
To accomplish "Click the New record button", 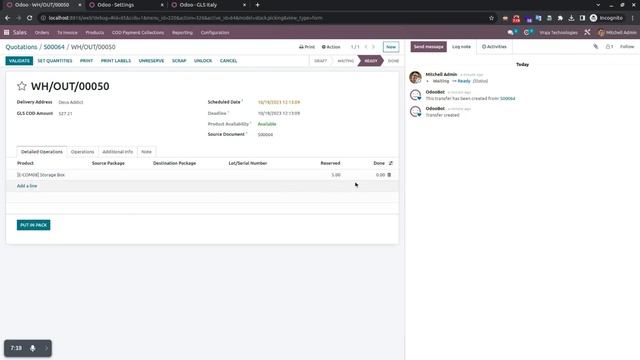I will 391,47.
